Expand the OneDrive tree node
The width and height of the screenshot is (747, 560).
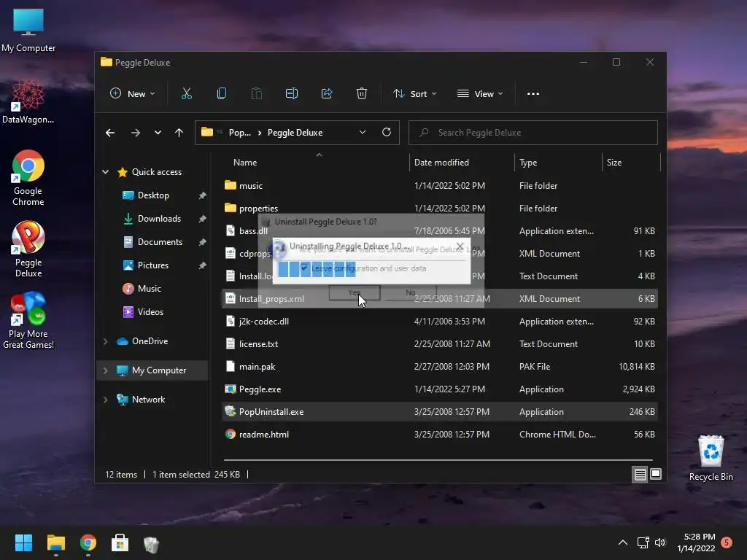[105, 341]
